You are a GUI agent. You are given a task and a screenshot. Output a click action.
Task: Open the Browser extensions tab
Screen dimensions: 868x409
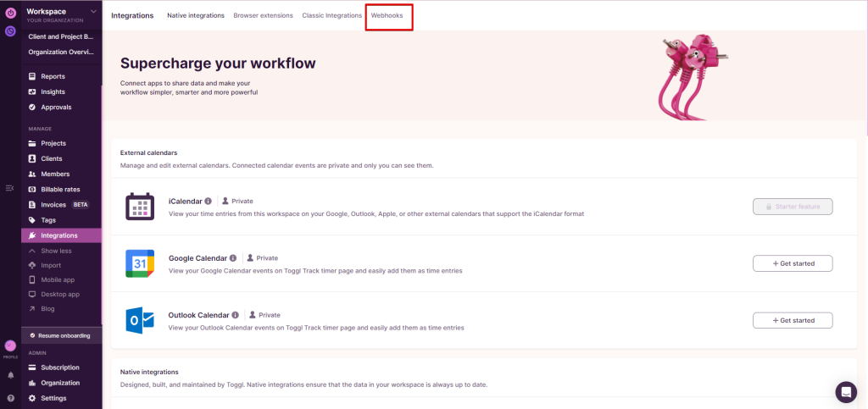[263, 15]
